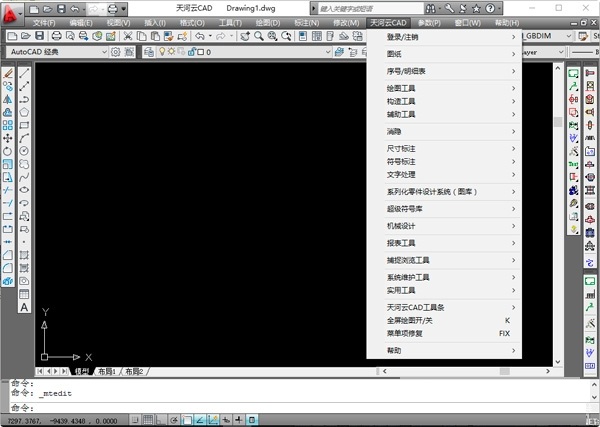Open the 文件(F) menu
Image resolution: width=600 pixels, height=427 pixels.
(x=44, y=23)
